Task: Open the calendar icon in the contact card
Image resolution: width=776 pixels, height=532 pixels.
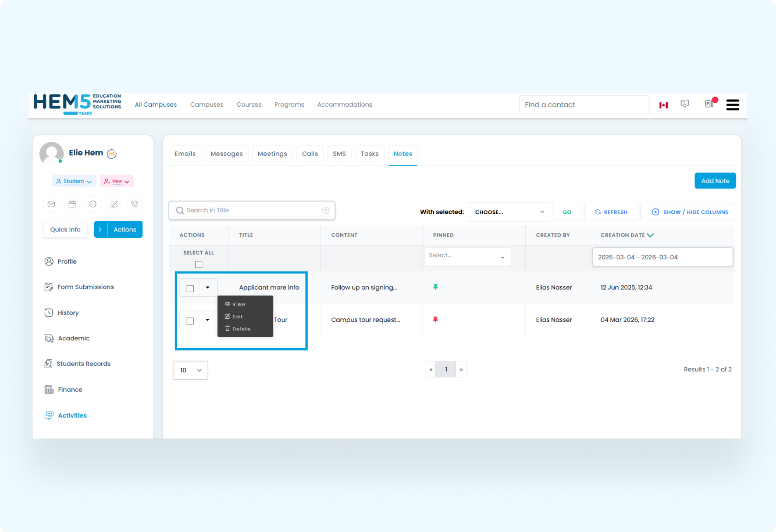Action: [72, 204]
